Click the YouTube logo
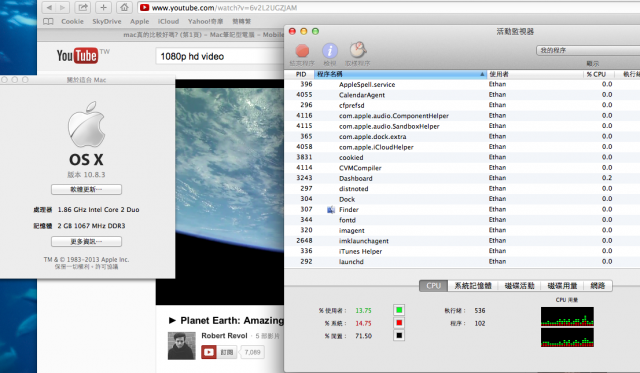The width and height of the screenshot is (640, 373). coord(77,56)
